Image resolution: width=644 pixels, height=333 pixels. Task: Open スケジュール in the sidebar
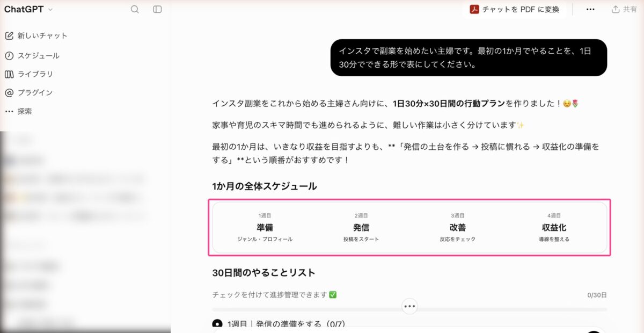tap(32, 55)
